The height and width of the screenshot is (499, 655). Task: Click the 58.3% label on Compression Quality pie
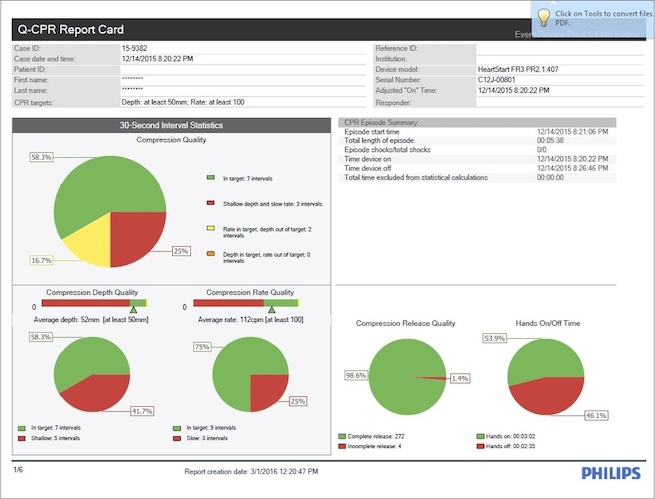click(41, 157)
